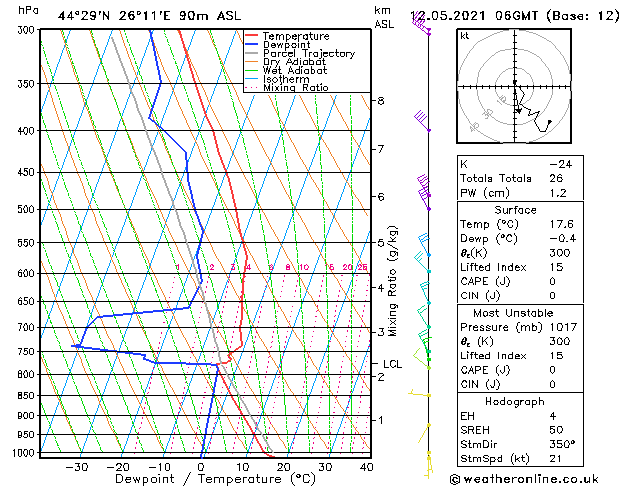This screenshot has height=486, width=629.
Task: Click the 500 hPa pressure axis label
Action: click(x=26, y=209)
